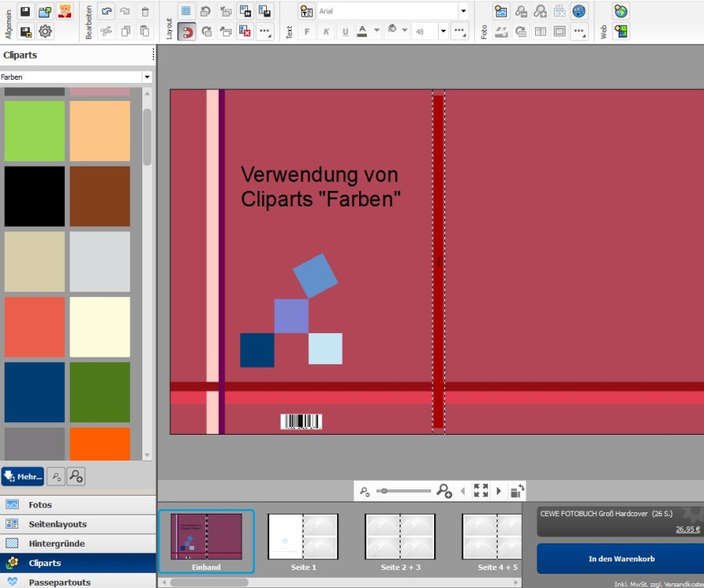Click the undo arrow in Bearbeiten
Image resolution: width=704 pixels, height=588 pixels.
[106, 12]
